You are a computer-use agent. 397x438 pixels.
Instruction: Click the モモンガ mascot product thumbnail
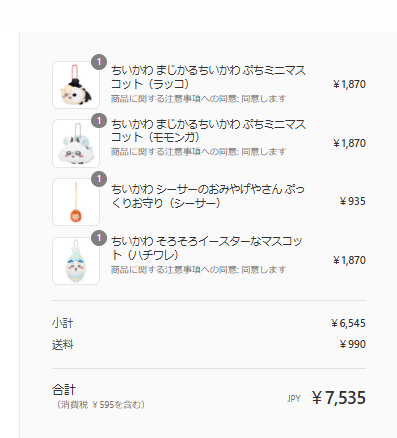[x=76, y=143]
